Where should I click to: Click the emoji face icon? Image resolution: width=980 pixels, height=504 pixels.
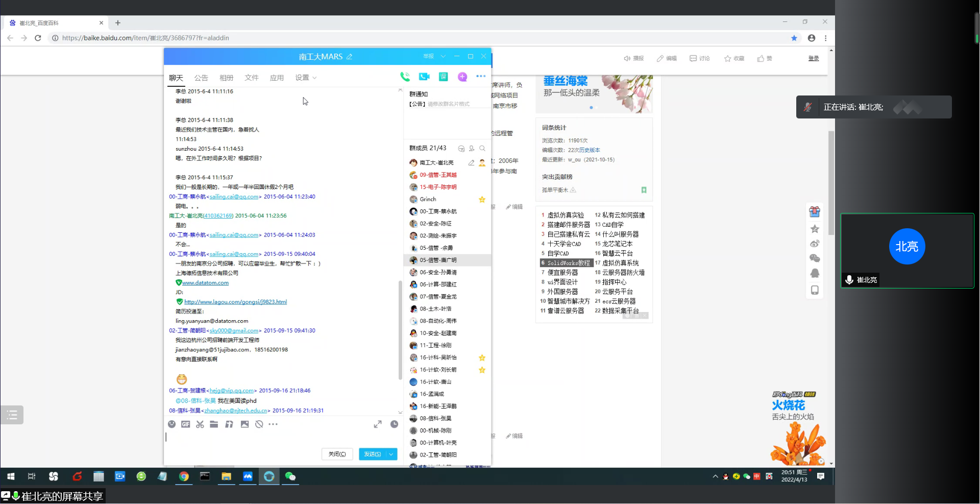pos(172,424)
